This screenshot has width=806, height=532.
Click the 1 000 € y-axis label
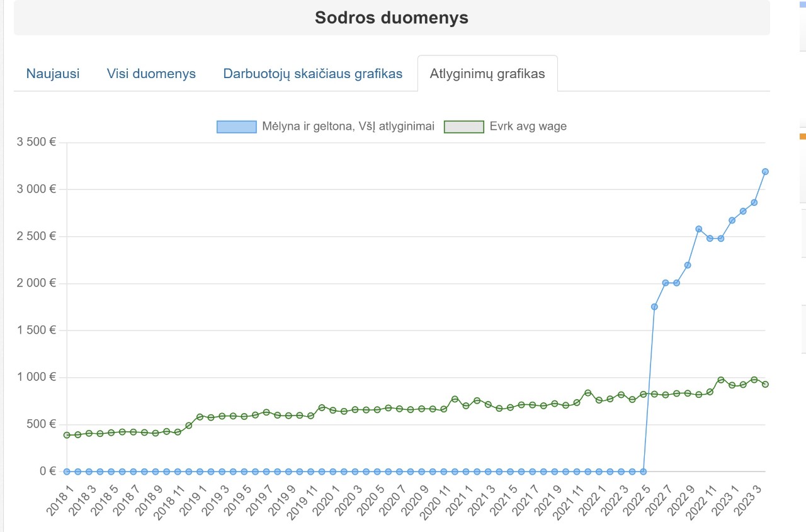pyautogui.click(x=37, y=377)
